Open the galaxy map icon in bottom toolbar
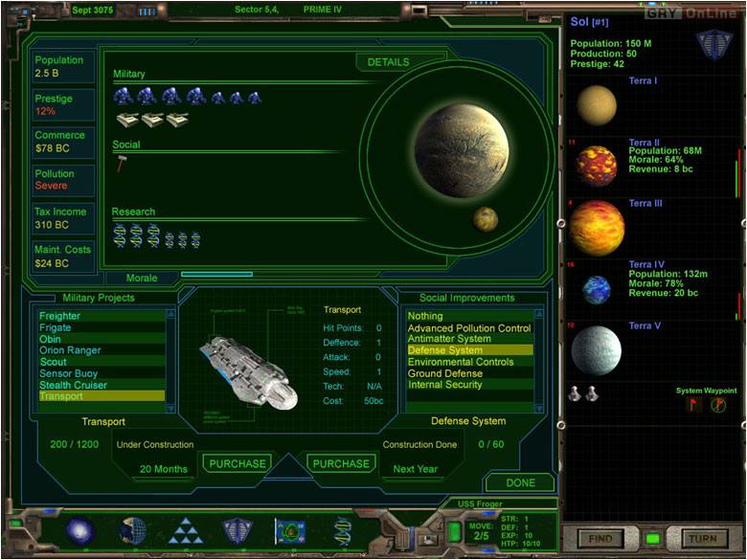747x560 pixels. click(80, 530)
